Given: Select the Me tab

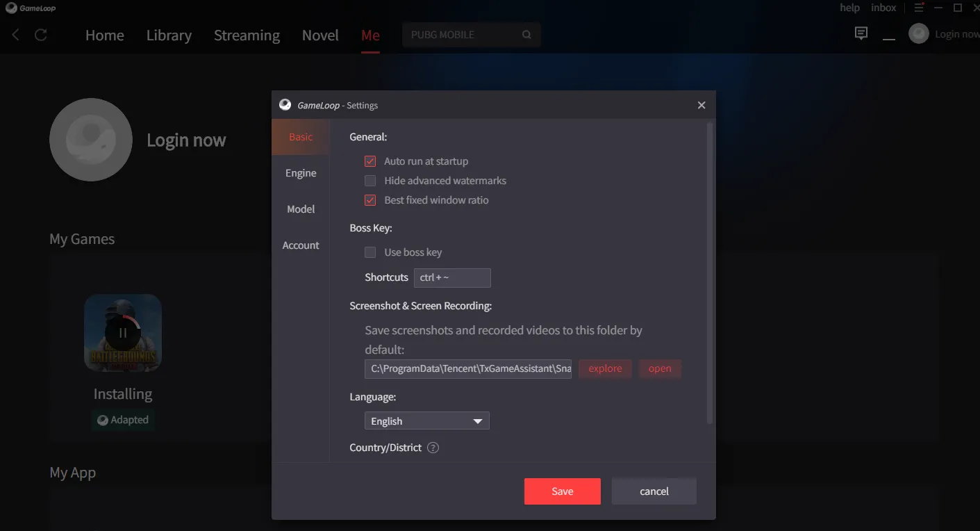Looking at the screenshot, I should (370, 35).
